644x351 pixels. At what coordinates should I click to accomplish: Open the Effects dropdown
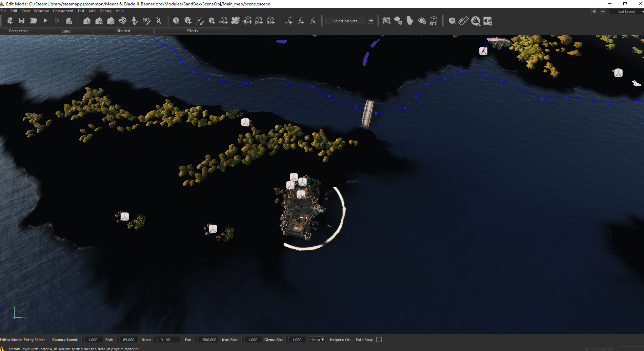[192, 31]
